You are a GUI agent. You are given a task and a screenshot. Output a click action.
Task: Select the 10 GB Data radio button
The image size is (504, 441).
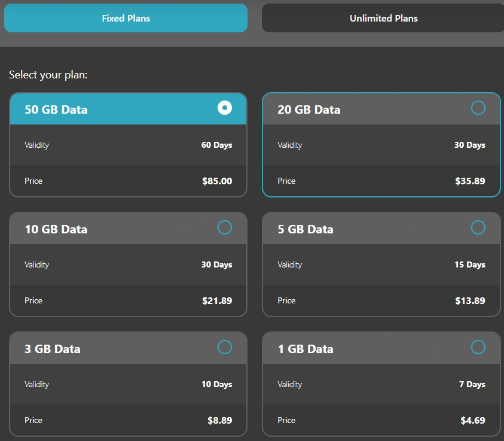coord(225,227)
